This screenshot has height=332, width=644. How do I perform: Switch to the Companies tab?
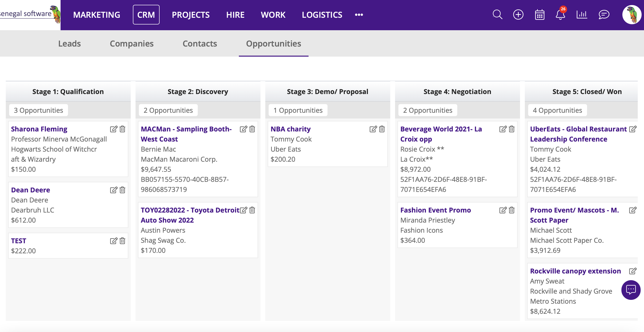tap(131, 43)
